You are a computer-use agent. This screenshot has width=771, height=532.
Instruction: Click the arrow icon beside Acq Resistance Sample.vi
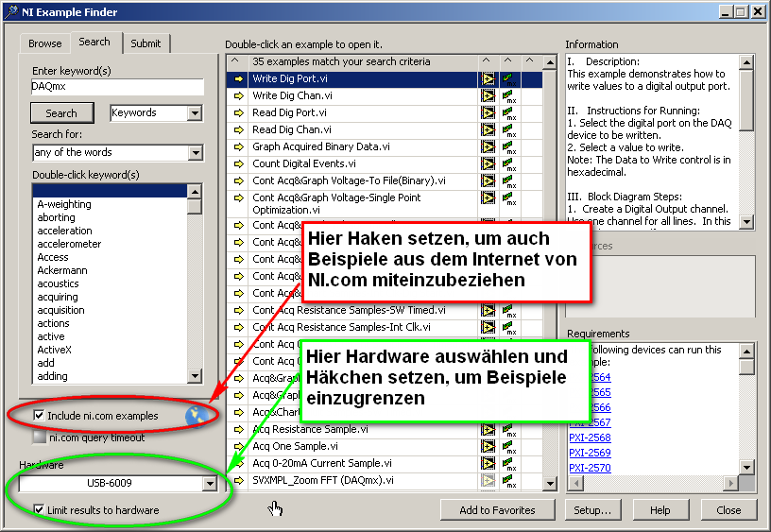pyautogui.click(x=239, y=430)
